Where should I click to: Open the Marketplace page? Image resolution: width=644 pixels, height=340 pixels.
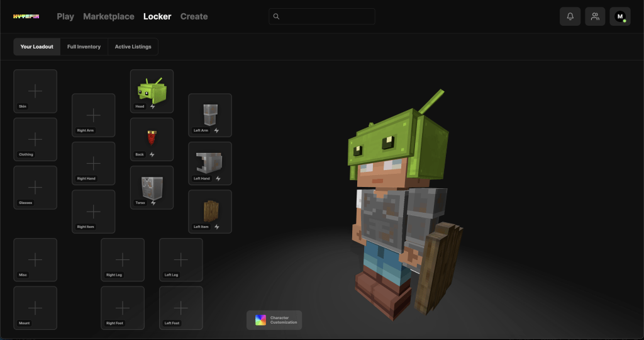(108, 16)
